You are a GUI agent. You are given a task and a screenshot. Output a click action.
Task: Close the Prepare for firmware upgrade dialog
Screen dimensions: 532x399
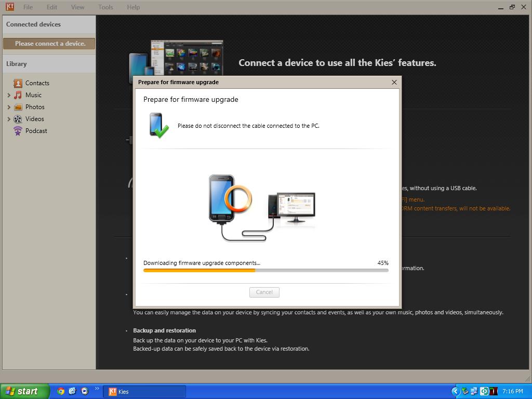coord(394,83)
